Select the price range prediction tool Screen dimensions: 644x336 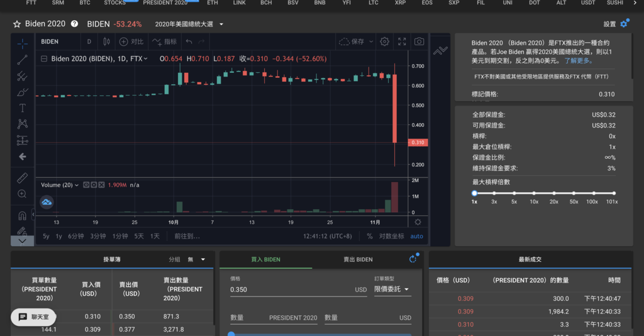tap(22, 140)
